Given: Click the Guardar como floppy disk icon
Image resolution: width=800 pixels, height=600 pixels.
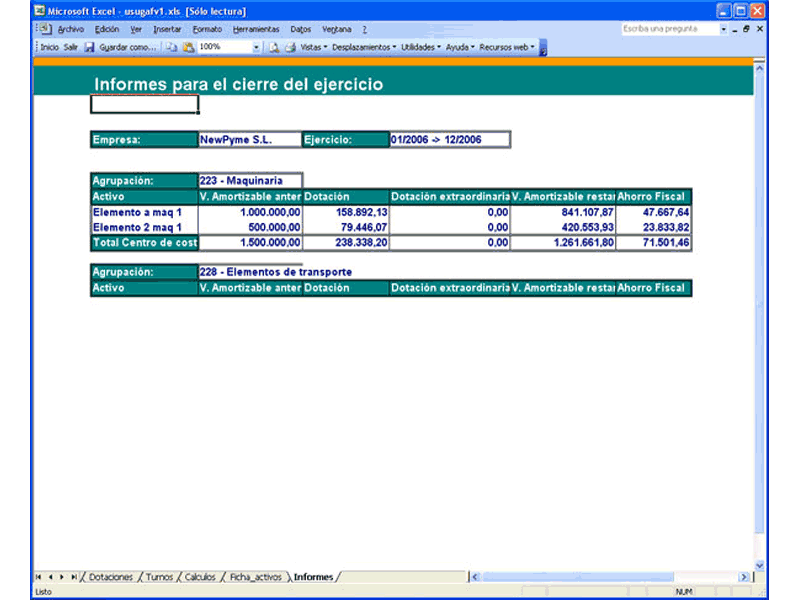Looking at the screenshot, I should [x=89, y=47].
